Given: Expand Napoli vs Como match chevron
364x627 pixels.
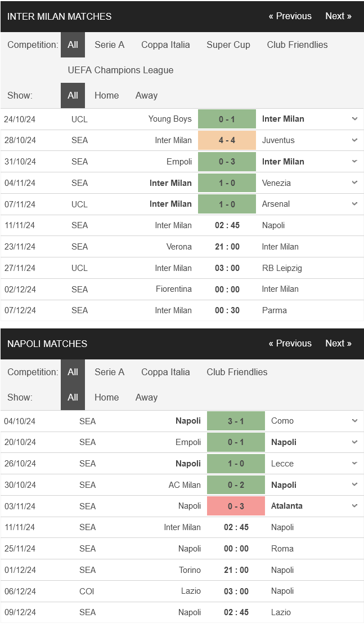Looking at the screenshot, I should pos(354,421).
